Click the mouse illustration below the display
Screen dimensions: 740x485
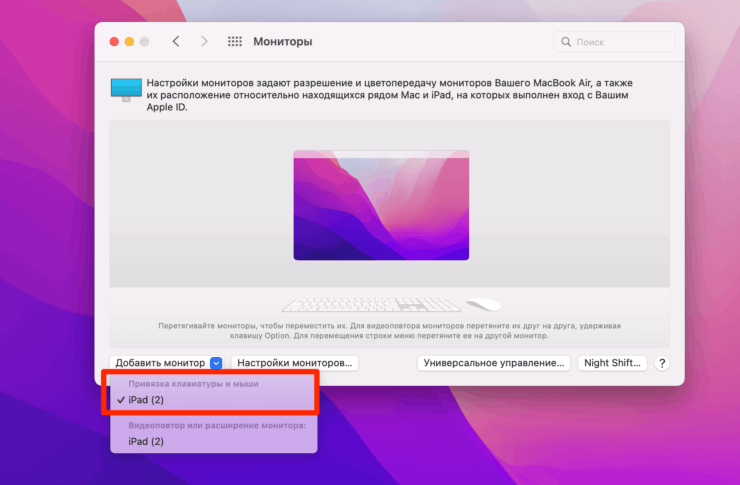point(486,304)
